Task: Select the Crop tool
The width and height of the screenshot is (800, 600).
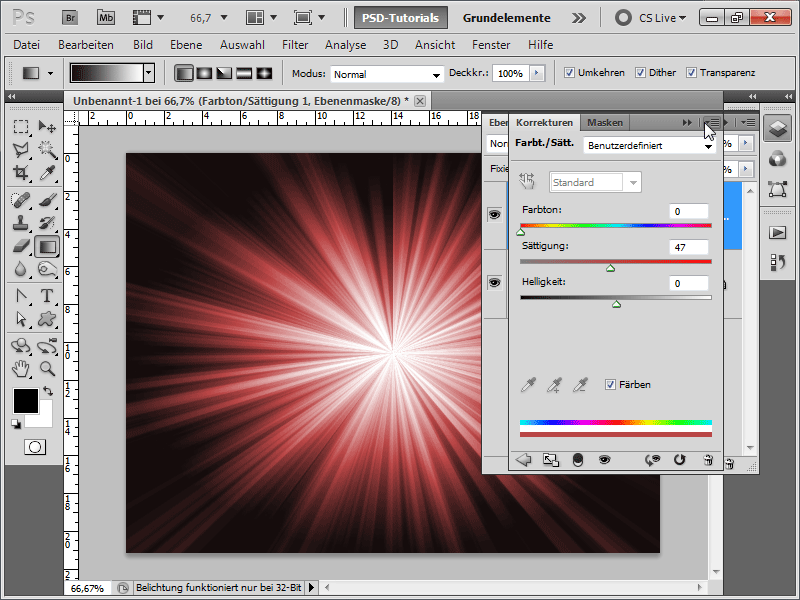Action: (x=21, y=172)
